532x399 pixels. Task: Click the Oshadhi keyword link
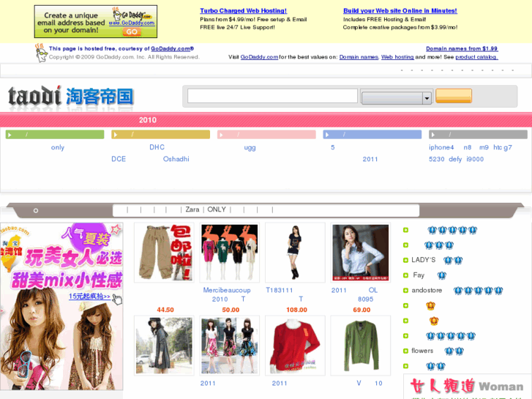176,159
